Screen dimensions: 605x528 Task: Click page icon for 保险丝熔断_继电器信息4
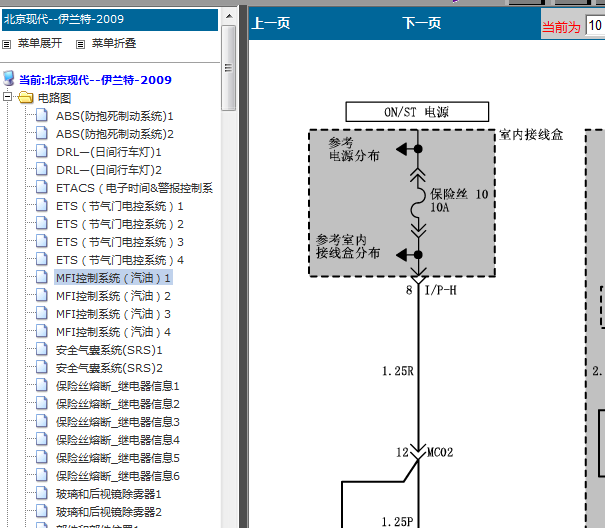point(42,439)
